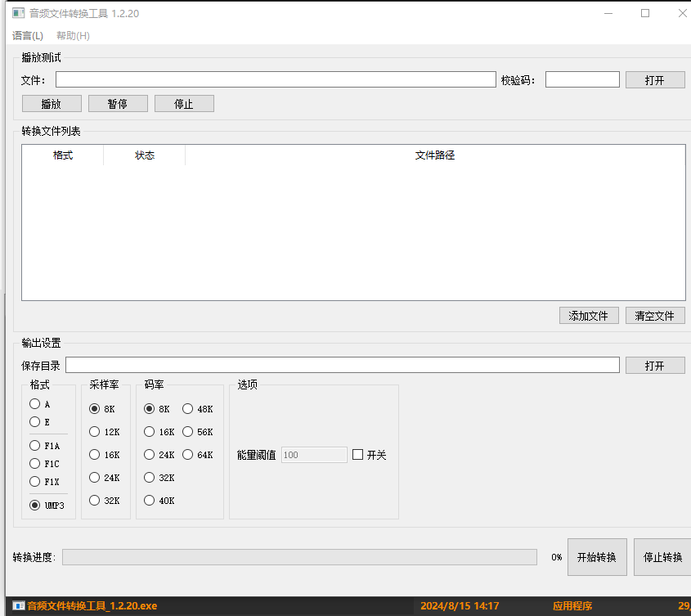Select 16K sample rate in 采样率
This screenshot has width=691, height=616.
pyautogui.click(x=94, y=455)
